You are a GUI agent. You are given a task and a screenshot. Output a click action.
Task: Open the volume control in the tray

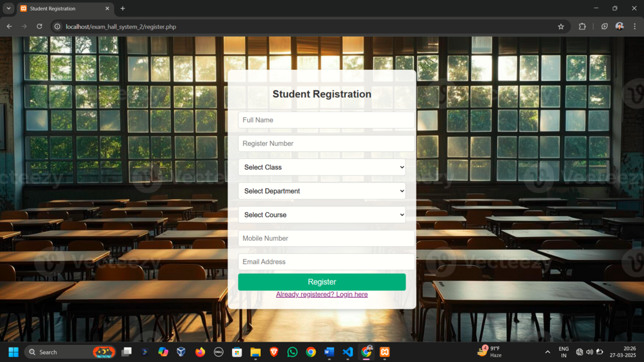pyautogui.click(x=590, y=352)
